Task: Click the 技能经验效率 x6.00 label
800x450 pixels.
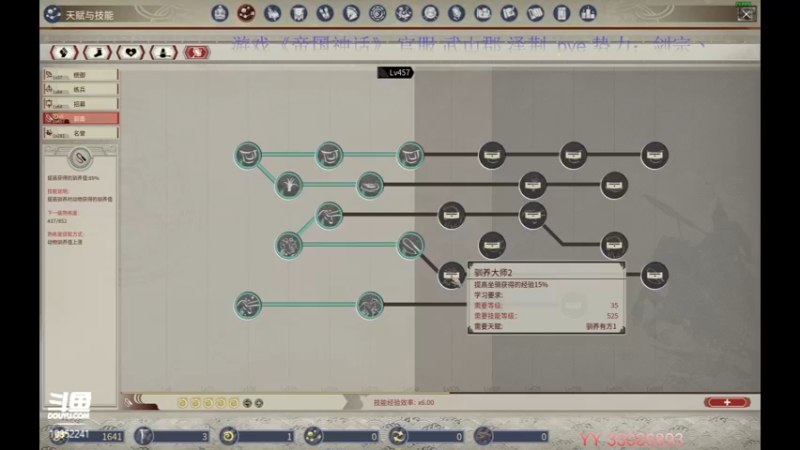Action: [x=404, y=403]
